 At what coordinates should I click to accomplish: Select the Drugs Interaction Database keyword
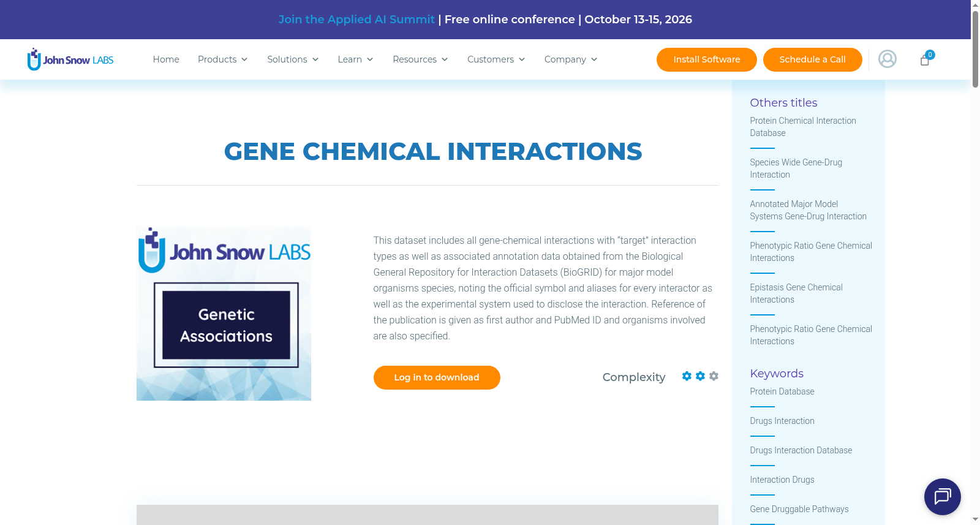click(x=801, y=450)
